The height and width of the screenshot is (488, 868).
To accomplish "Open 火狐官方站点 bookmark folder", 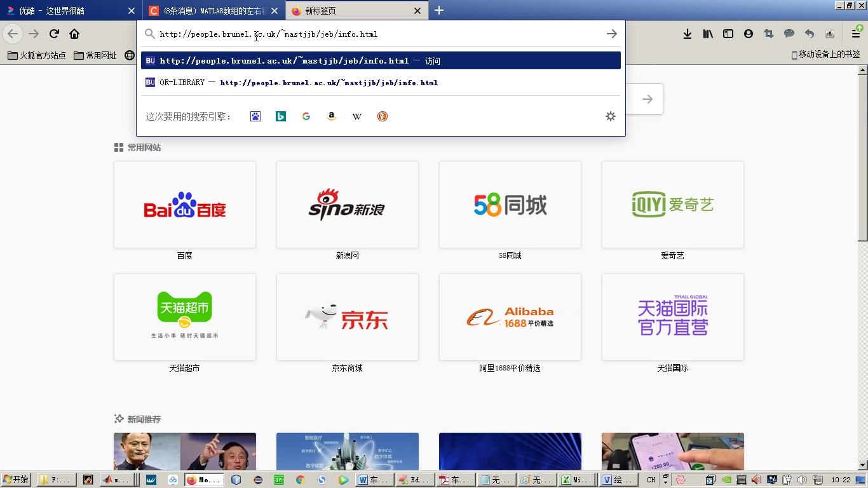I will [37, 55].
